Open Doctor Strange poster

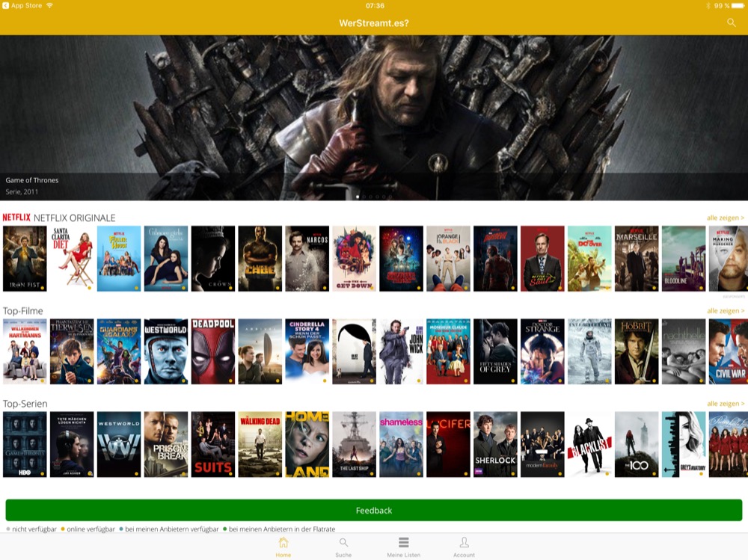point(542,351)
